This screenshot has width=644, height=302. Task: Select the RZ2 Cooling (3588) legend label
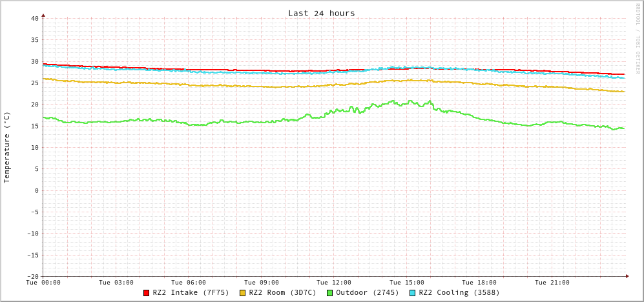[x=459, y=292]
